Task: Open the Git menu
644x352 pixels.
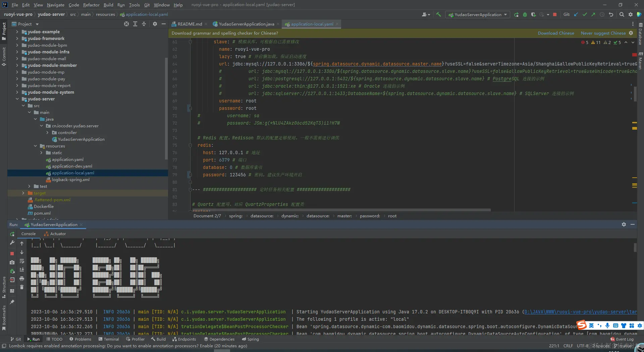Action: (x=147, y=5)
